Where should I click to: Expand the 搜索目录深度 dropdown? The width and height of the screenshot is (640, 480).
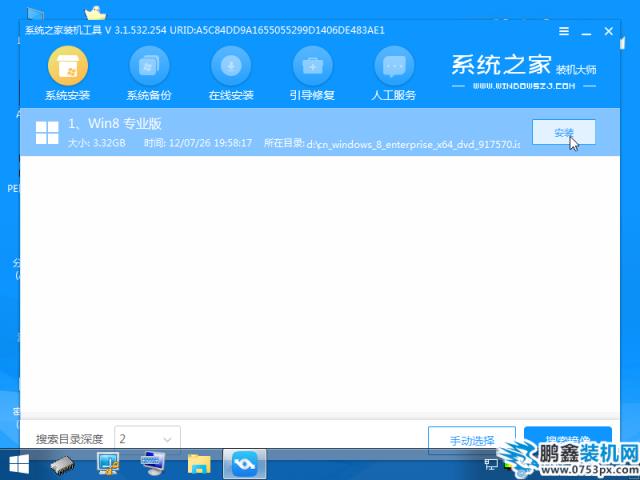click(x=147, y=439)
